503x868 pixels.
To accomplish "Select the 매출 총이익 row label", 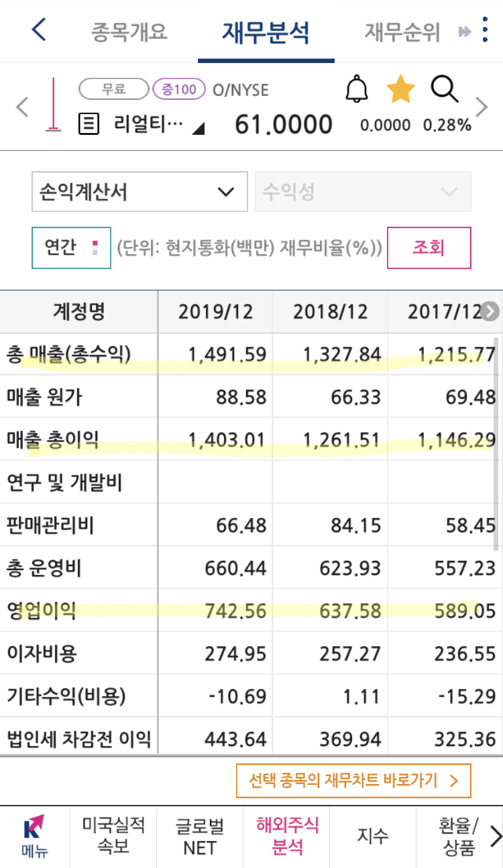I will click(x=52, y=440).
